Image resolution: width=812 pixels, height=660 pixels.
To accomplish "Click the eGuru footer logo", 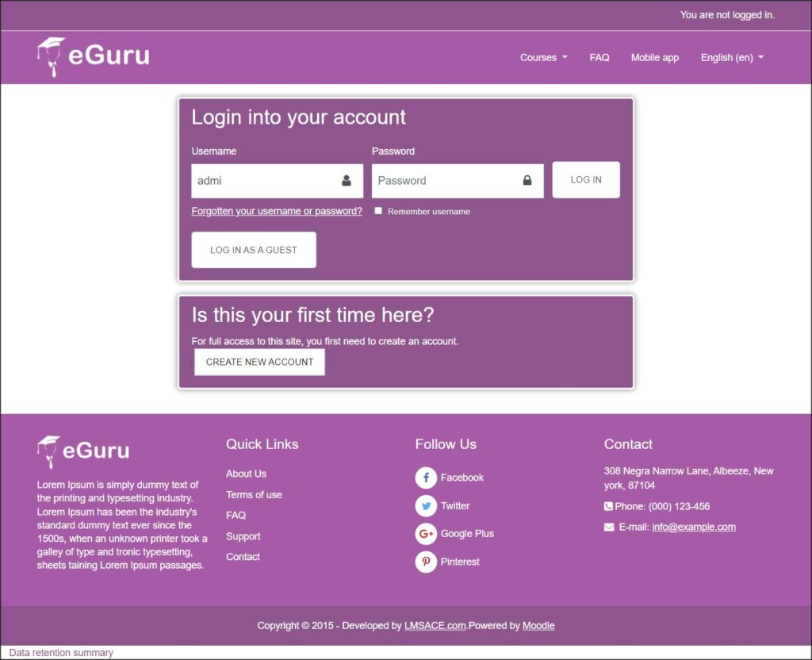I will (83, 451).
